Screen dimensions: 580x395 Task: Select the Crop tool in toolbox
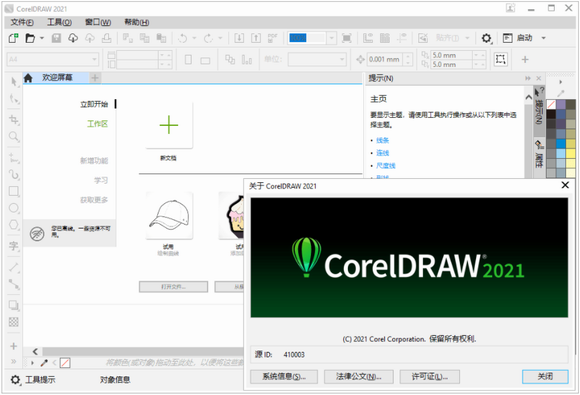14,119
